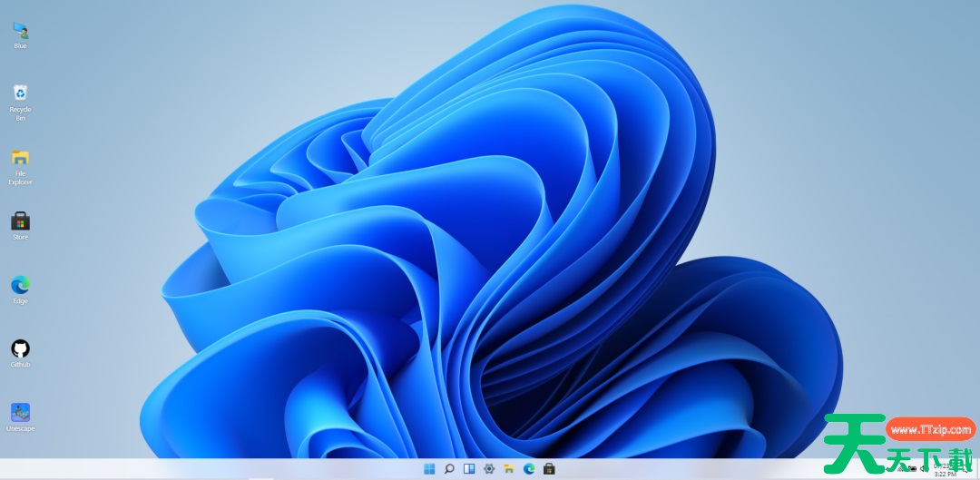Open Settings gear in the taskbar
This screenshot has height=480, width=980.
489,469
